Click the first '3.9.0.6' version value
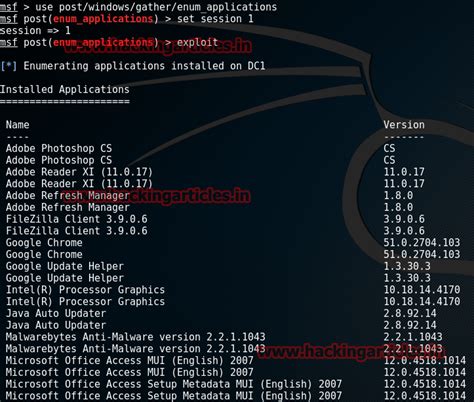Image resolution: width=474 pixels, height=402 pixels. tap(404, 219)
